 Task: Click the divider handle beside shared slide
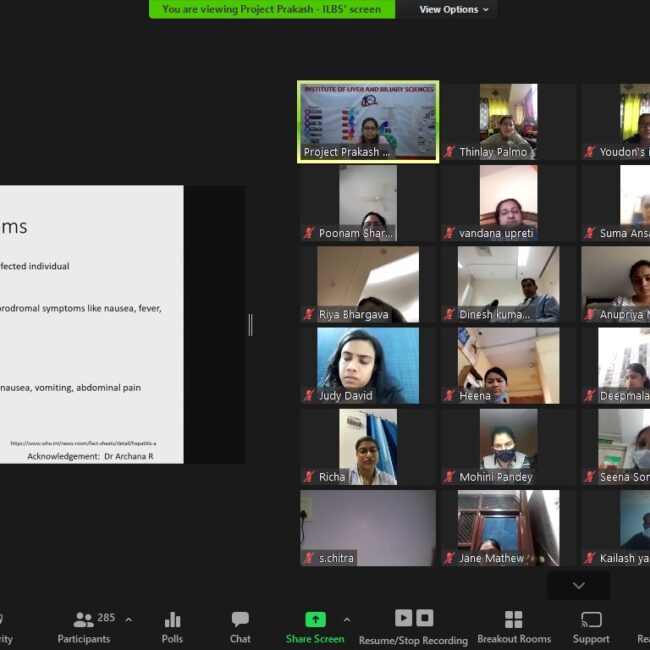click(250, 324)
